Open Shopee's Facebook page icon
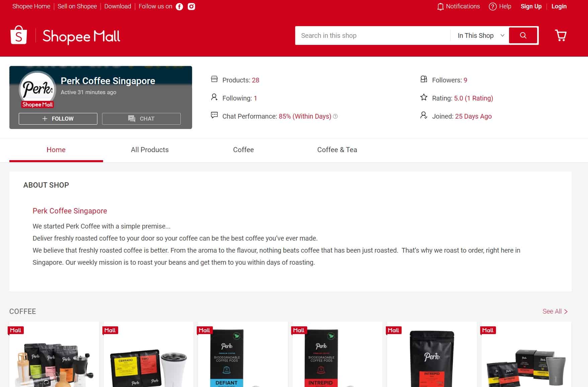Screen dimensions: 588x387 [179, 7]
